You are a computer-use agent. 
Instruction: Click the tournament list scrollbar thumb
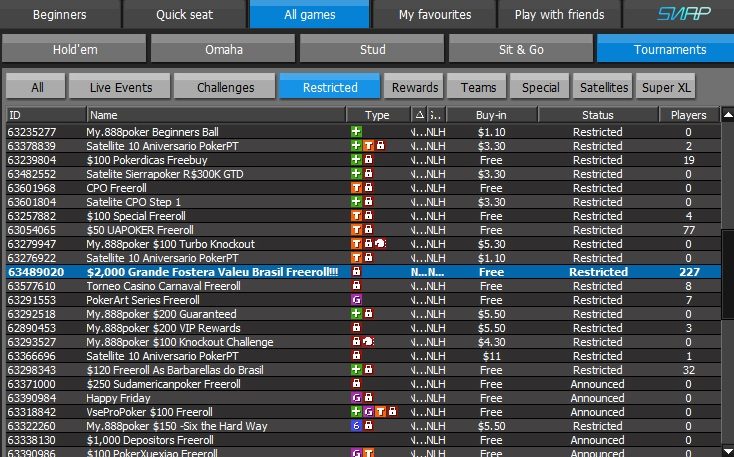[x=728, y=274]
